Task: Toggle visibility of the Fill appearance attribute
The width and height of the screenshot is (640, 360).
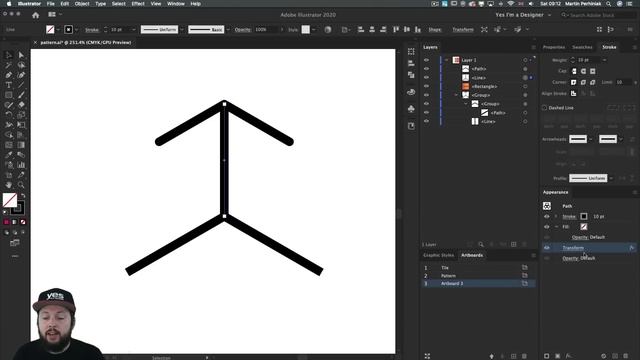Action: click(x=547, y=227)
